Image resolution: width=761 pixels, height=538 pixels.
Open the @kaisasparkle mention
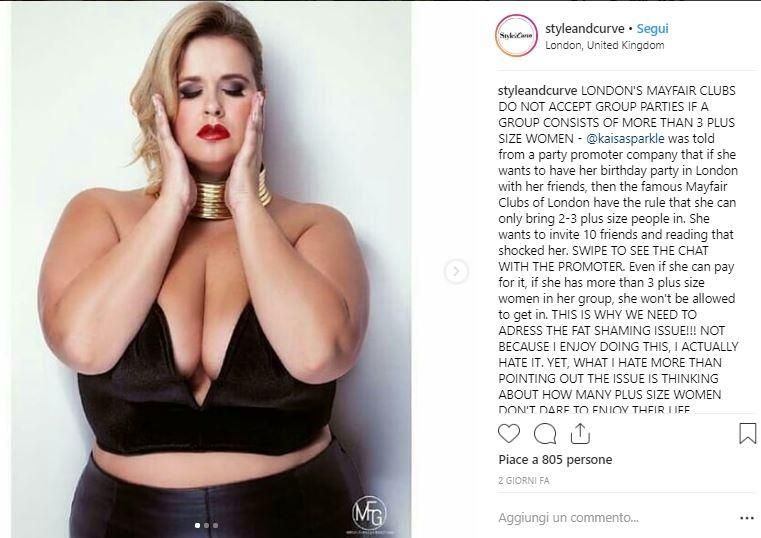(x=625, y=138)
